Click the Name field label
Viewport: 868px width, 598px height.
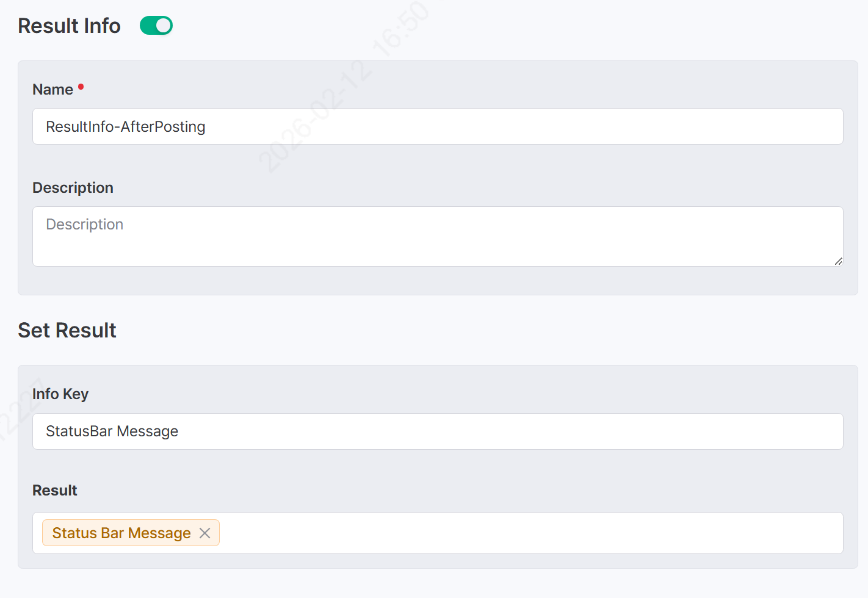tap(52, 90)
